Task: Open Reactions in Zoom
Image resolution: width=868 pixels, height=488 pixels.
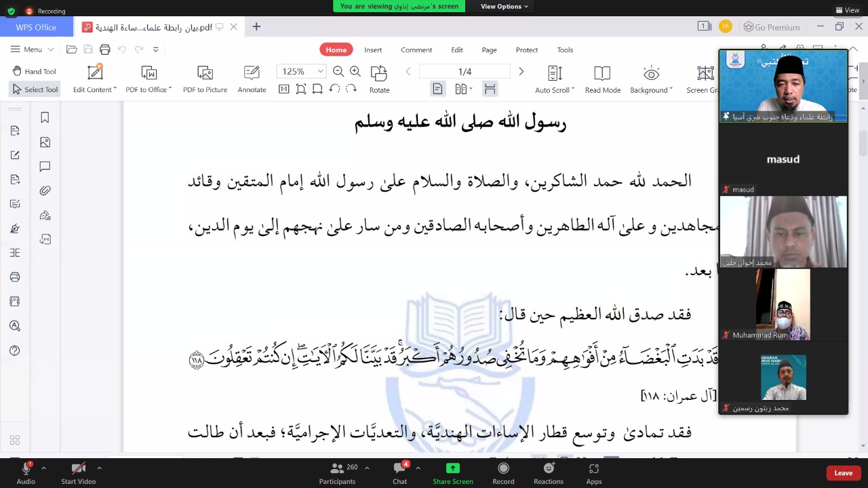Action: 549,473
